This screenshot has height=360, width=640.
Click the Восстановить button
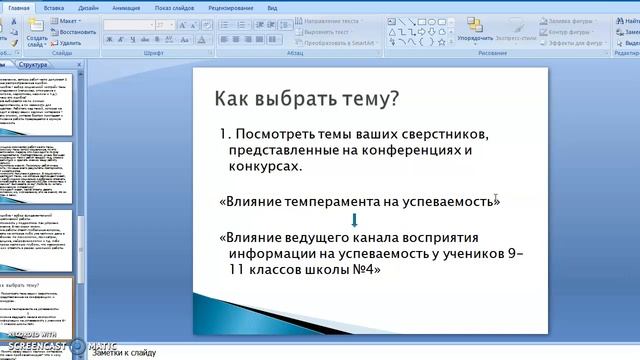coord(73,32)
